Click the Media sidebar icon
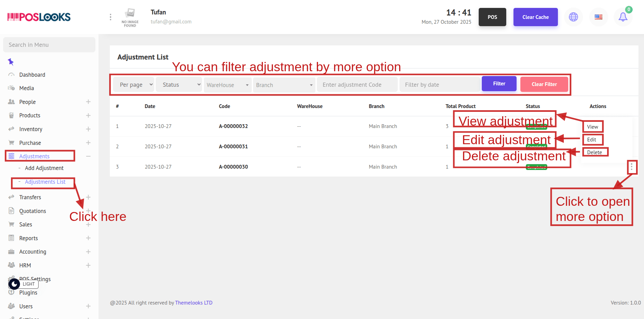 (11, 88)
